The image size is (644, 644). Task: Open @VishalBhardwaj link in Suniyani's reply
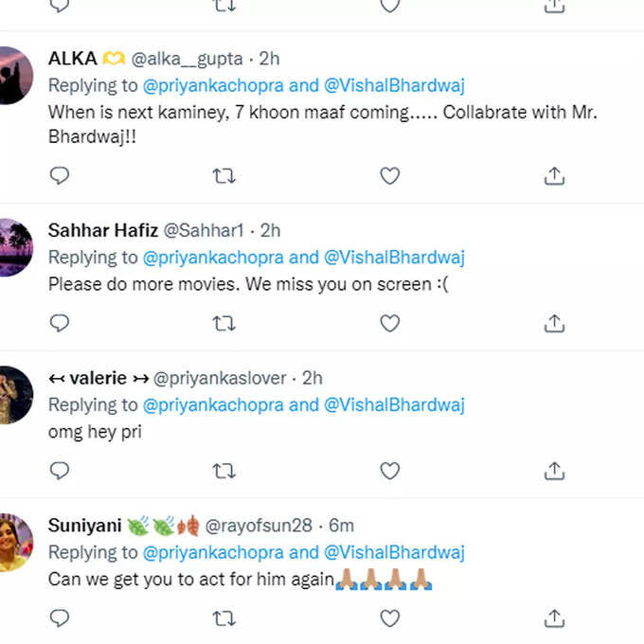coord(394,553)
